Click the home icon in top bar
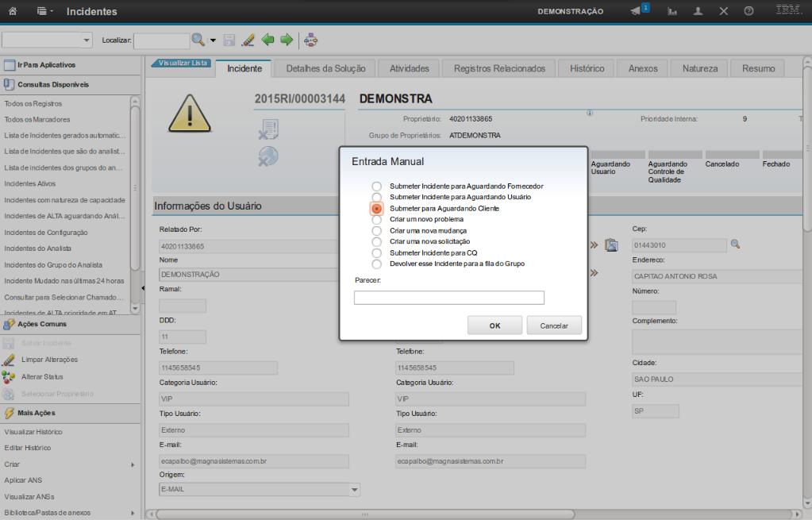The height and width of the screenshot is (520, 812). point(13,12)
